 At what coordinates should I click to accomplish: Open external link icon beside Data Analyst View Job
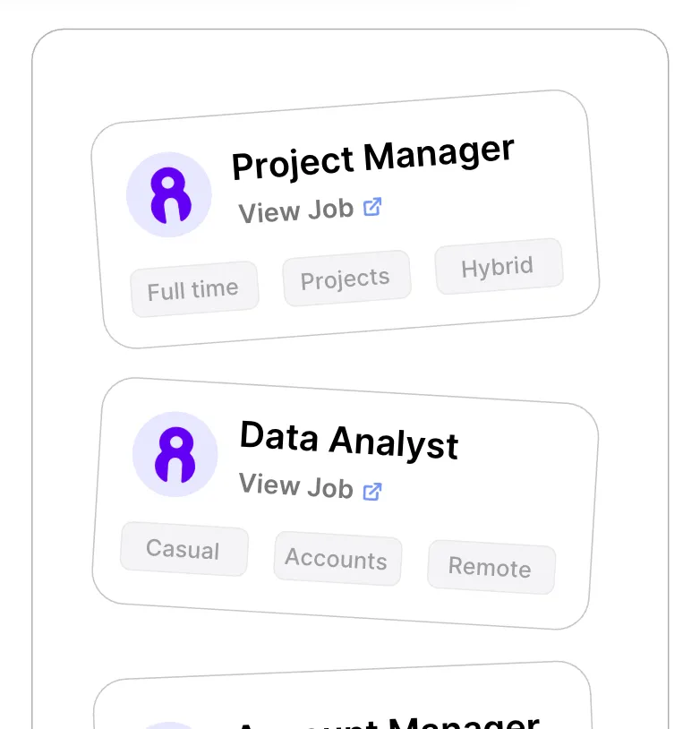pyautogui.click(x=372, y=492)
